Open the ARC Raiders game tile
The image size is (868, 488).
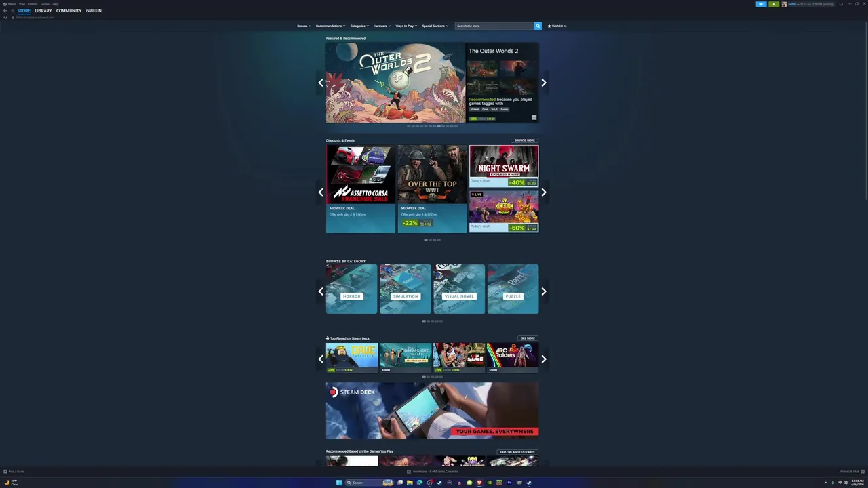click(513, 358)
